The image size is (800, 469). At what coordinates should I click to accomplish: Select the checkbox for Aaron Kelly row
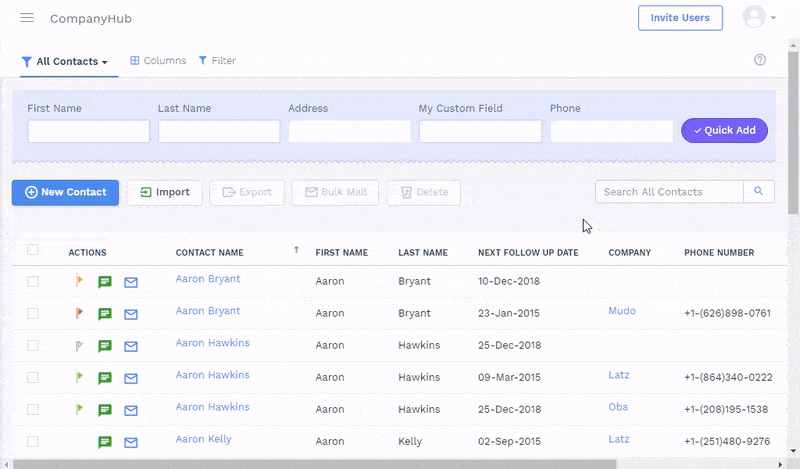coord(33,441)
